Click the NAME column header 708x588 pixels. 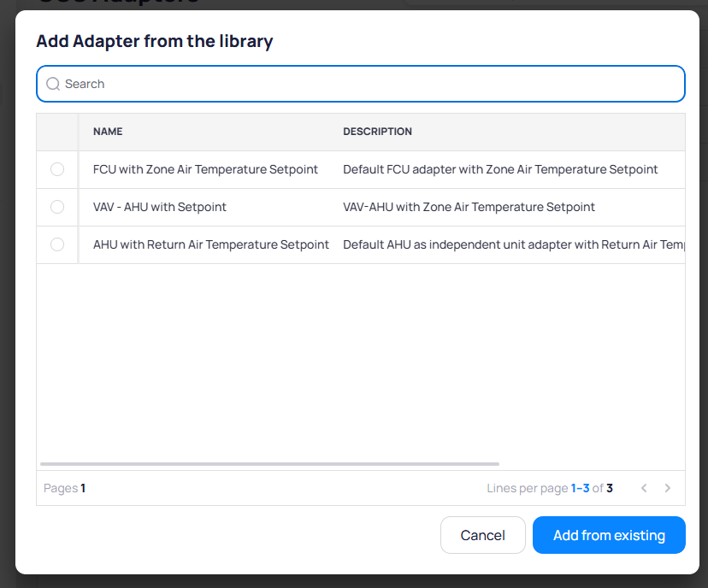[x=108, y=132]
